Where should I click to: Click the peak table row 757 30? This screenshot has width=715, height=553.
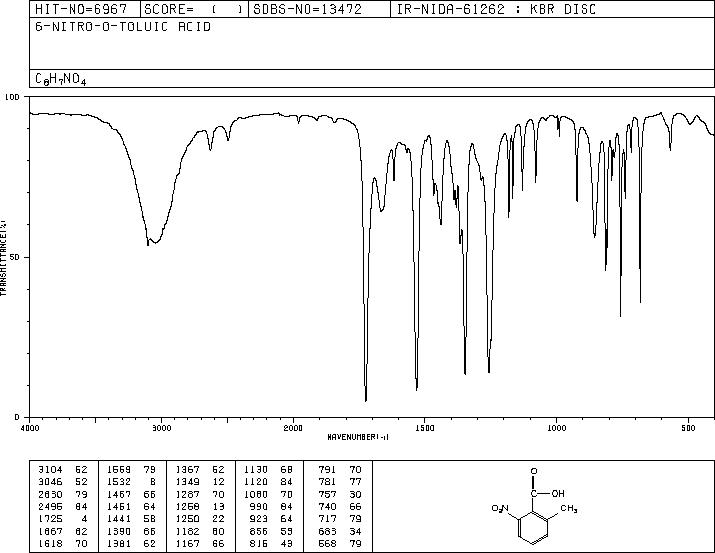340,494
